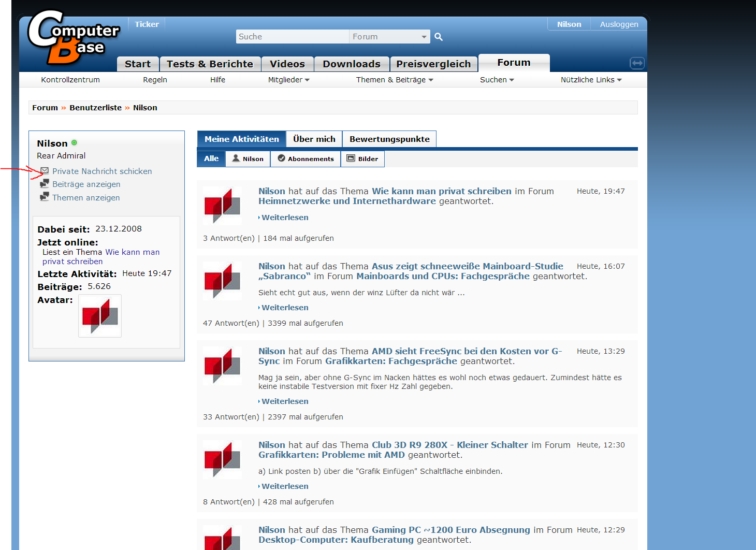Click Weiterlesen in the Heimnetzwerke entry
Screen dimensions: 756x550
285,218
